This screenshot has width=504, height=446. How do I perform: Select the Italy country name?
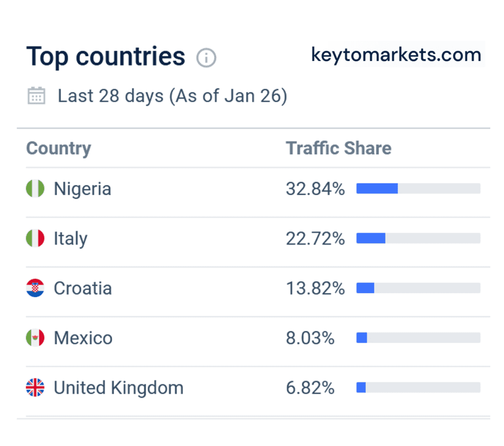click(70, 239)
